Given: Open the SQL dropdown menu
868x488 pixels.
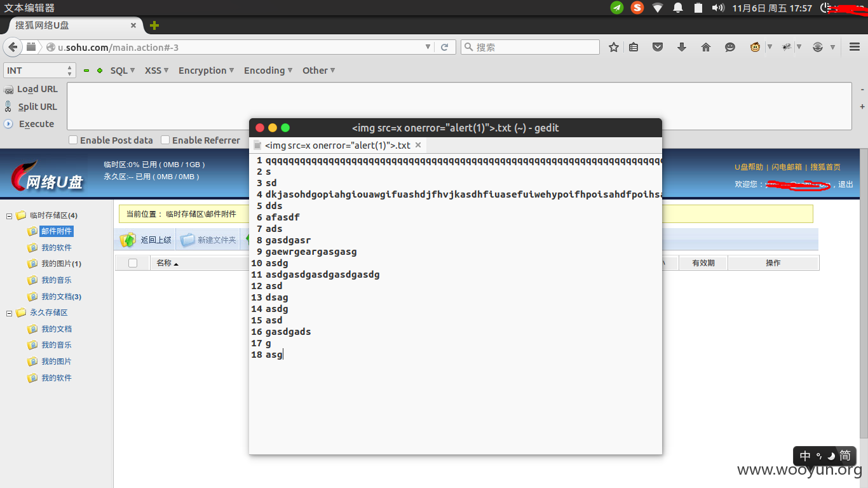Looking at the screenshot, I should (123, 71).
